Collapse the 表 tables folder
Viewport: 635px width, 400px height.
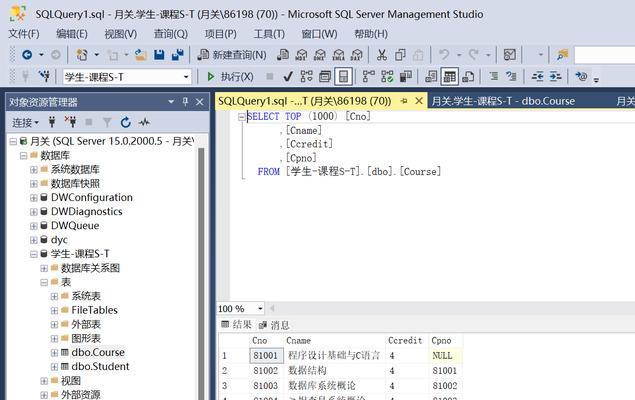[44, 282]
